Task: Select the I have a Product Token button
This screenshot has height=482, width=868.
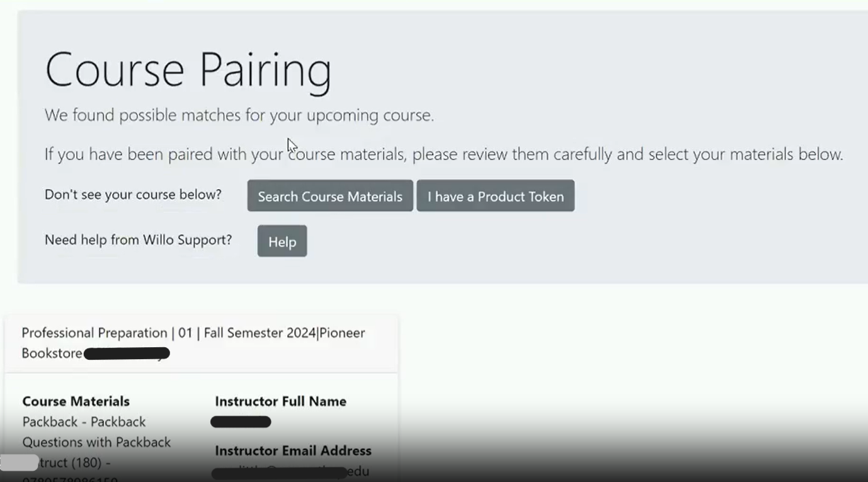Action: pos(496,196)
